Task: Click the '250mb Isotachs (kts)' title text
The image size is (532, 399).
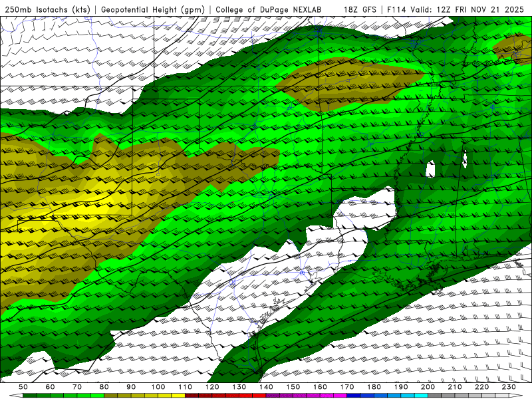Action: point(47,10)
